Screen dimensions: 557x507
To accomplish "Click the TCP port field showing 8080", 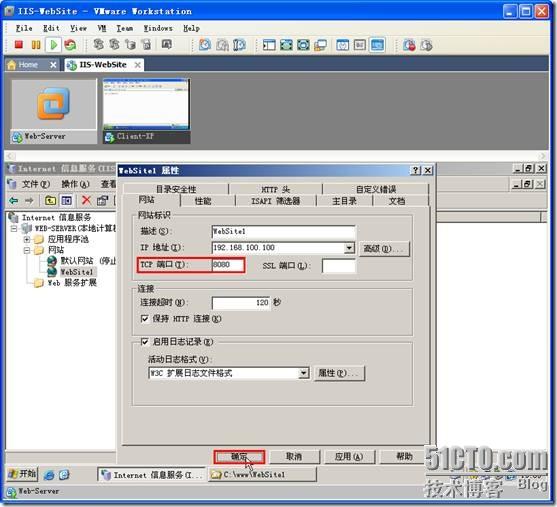I will click(228, 265).
